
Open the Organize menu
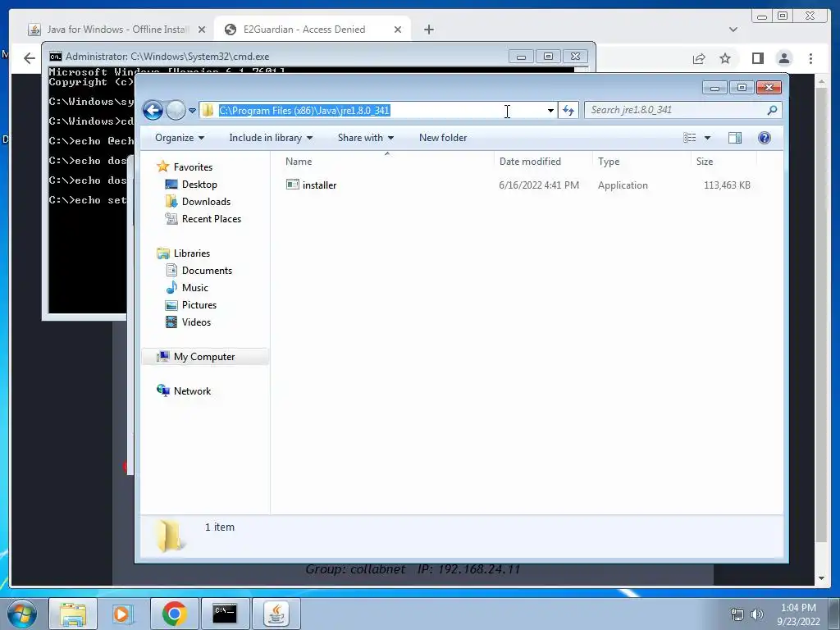coord(180,138)
